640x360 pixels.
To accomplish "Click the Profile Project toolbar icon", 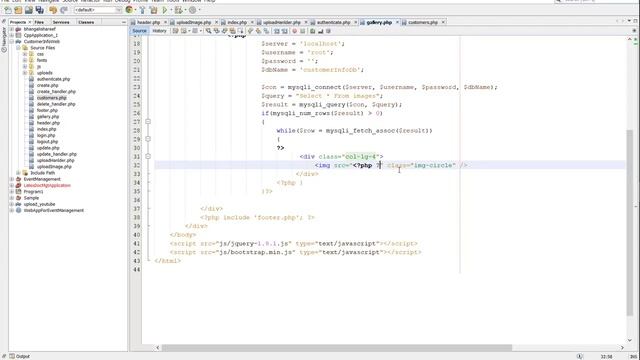I will click(x=192, y=10).
